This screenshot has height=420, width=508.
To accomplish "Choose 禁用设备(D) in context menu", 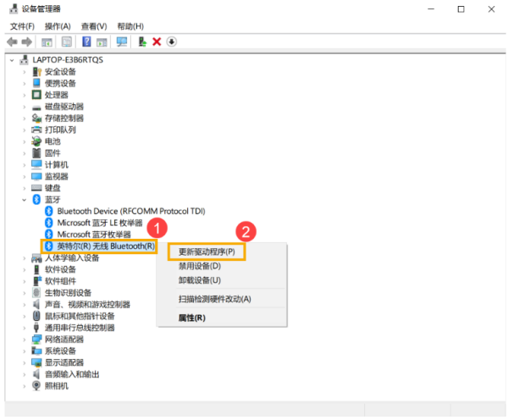I will [199, 266].
